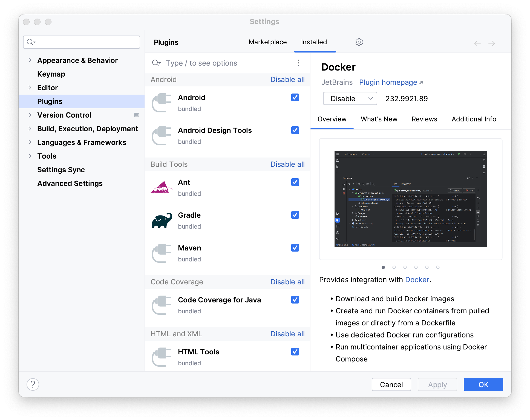Expand Appearance & Behavior settings
The width and height of the screenshot is (530, 420).
30,60
